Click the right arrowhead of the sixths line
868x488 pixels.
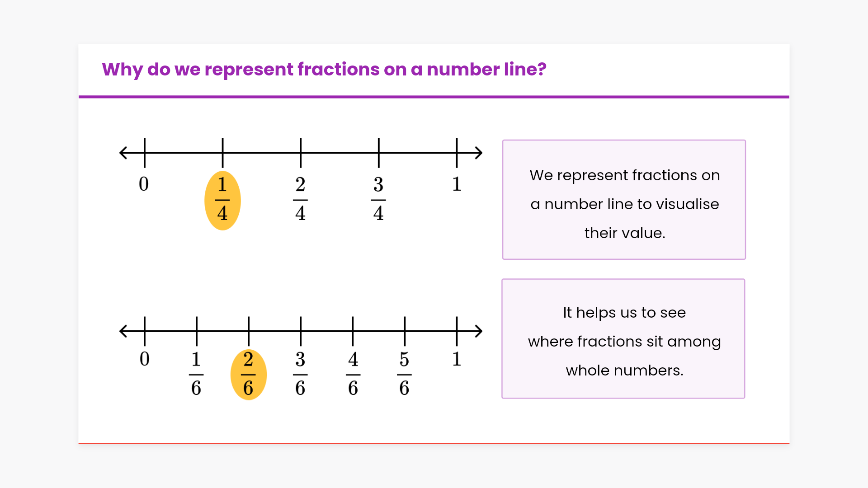click(x=479, y=331)
